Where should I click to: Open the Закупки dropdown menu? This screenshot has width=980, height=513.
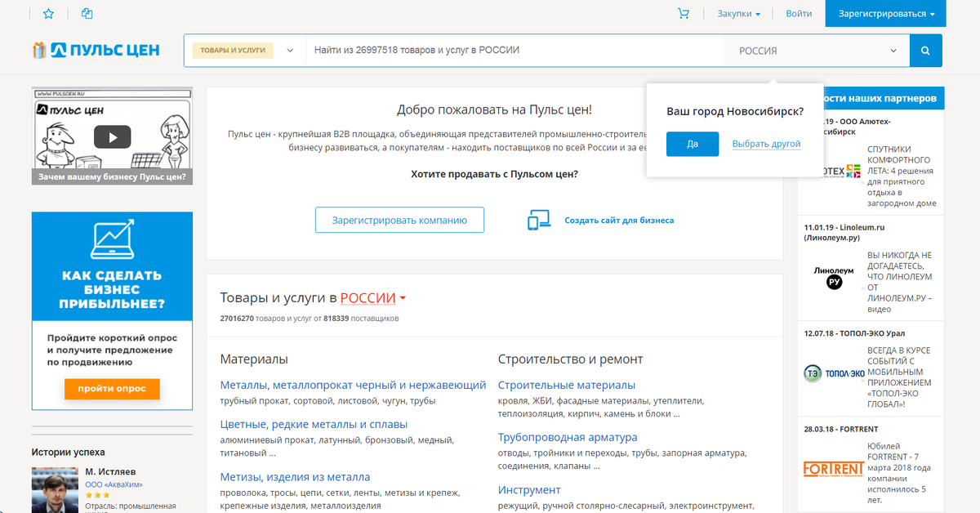click(738, 14)
